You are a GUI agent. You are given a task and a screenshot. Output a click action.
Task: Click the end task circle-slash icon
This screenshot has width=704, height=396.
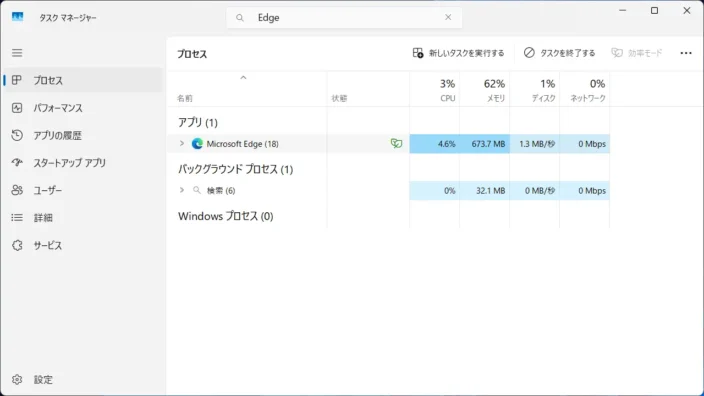point(529,53)
